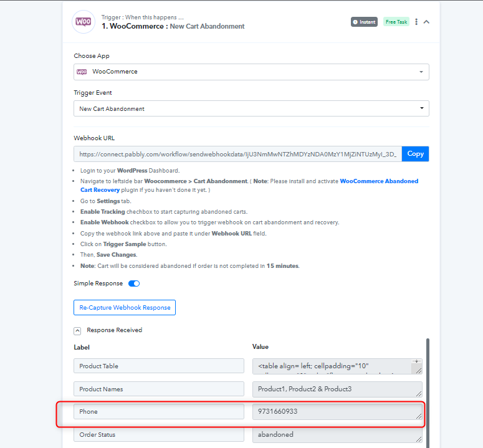This screenshot has height=448, width=483.
Task: Click the WooCommerce logo in step header
Action: [84, 22]
